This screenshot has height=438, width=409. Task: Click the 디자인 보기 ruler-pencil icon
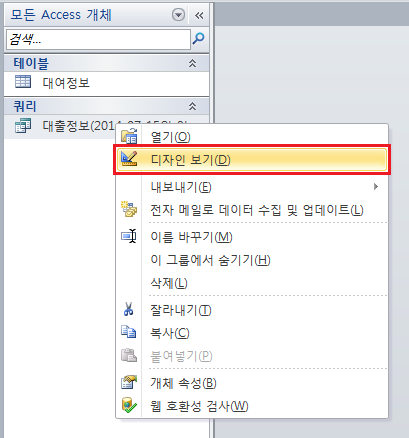(129, 159)
